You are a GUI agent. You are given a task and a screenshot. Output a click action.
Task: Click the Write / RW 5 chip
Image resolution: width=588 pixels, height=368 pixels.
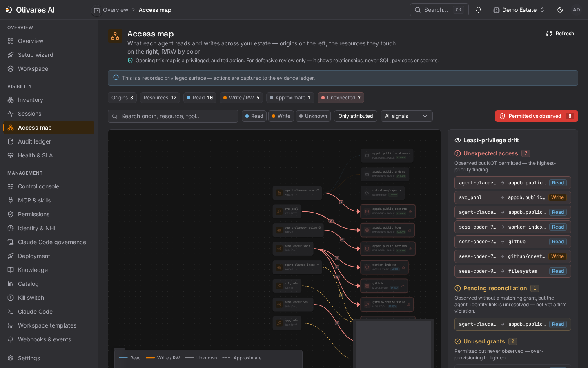click(x=241, y=98)
